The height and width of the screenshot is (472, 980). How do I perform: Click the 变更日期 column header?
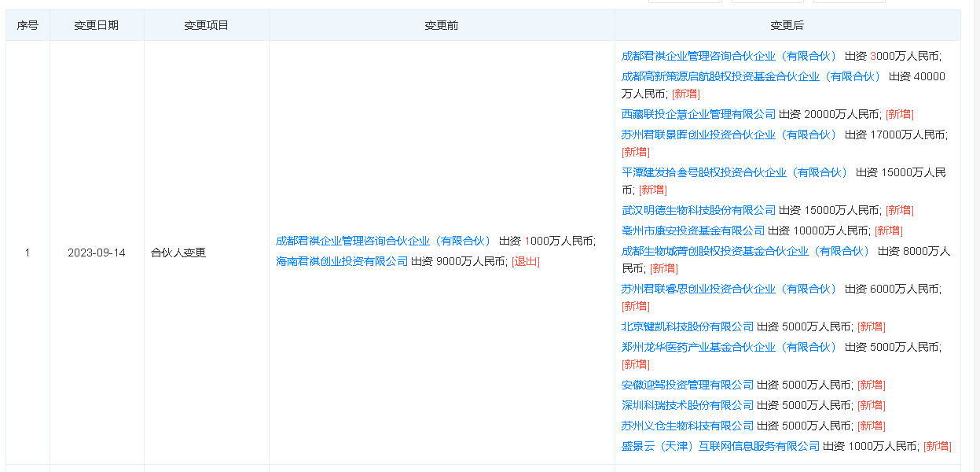pyautogui.click(x=97, y=26)
